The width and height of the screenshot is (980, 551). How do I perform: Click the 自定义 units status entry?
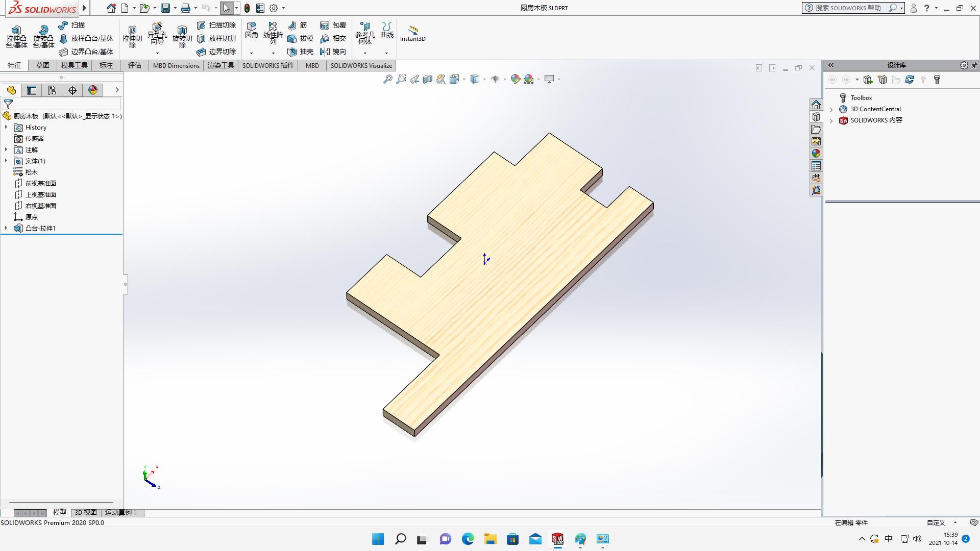[936, 522]
